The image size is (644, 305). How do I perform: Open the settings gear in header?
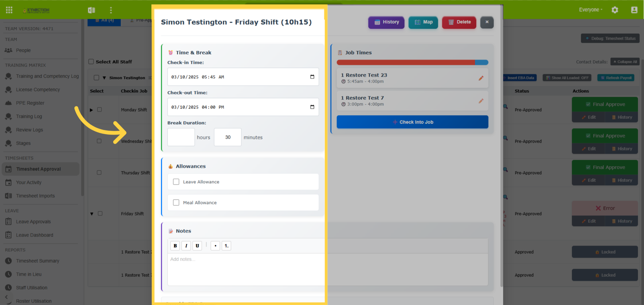615,10
